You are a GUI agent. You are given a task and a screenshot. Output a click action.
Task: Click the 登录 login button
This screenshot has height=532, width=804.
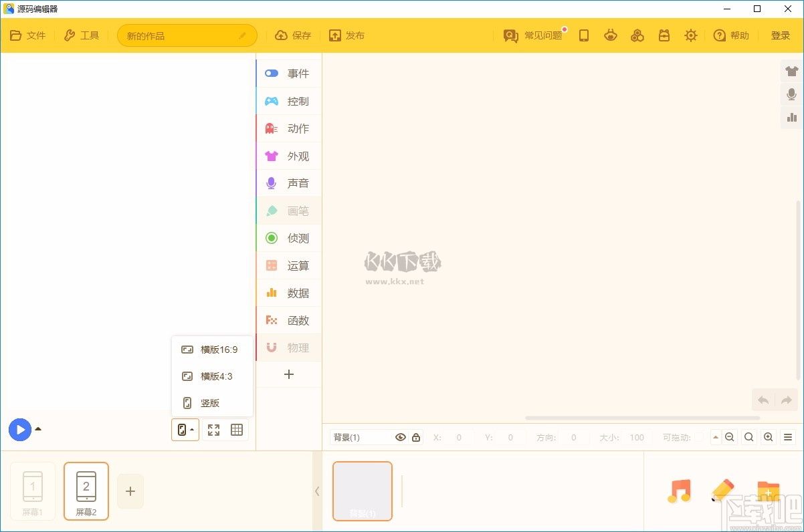coord(780,35)
